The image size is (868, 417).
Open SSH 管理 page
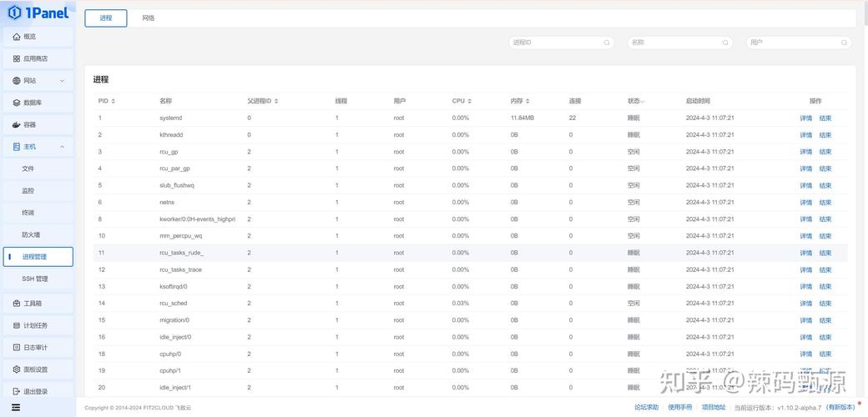(38, 279)
